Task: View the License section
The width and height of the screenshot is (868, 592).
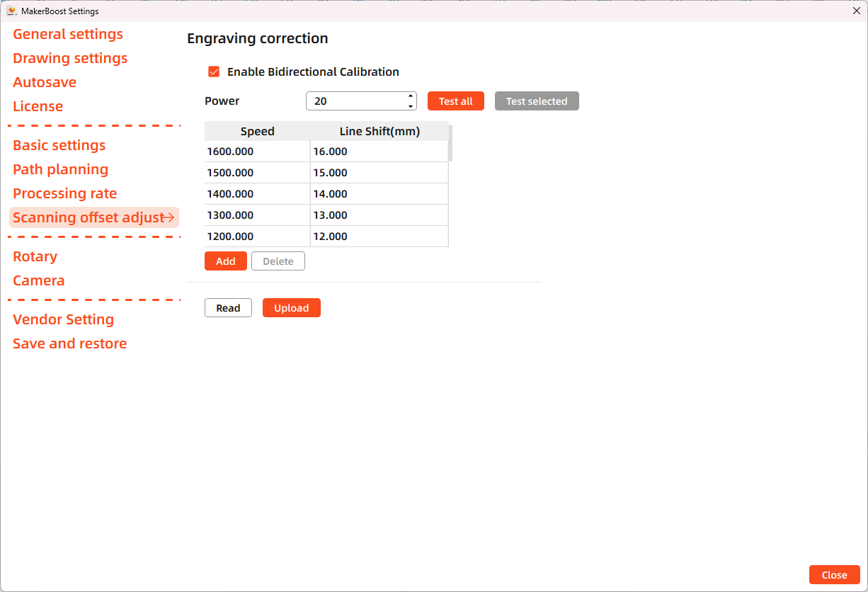Action: pyautogui.click(x=38, y=106)
